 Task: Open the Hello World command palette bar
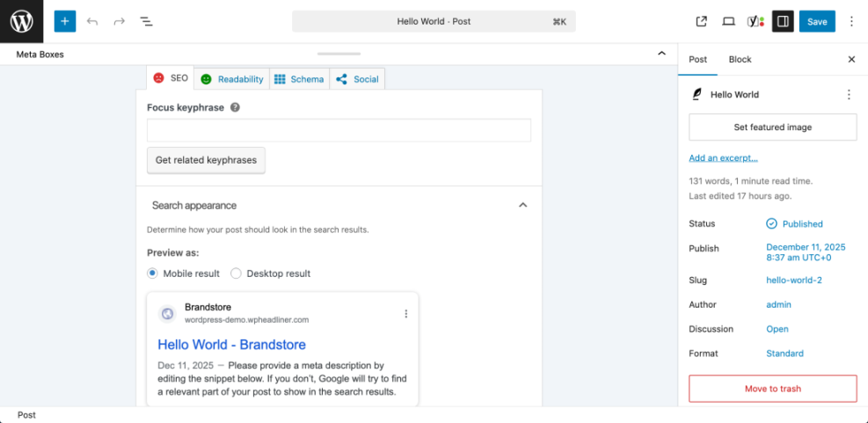click(x=434, y=22)
